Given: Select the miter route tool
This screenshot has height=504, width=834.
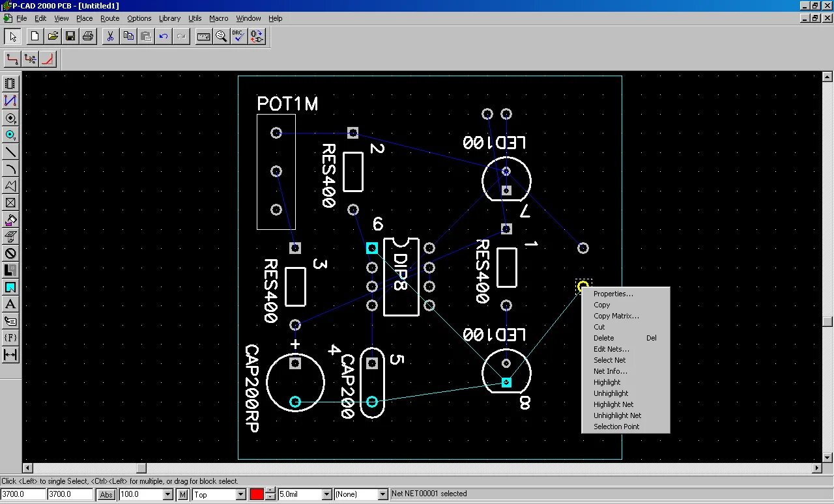Looking at the screenshot, I should (48, 60).
